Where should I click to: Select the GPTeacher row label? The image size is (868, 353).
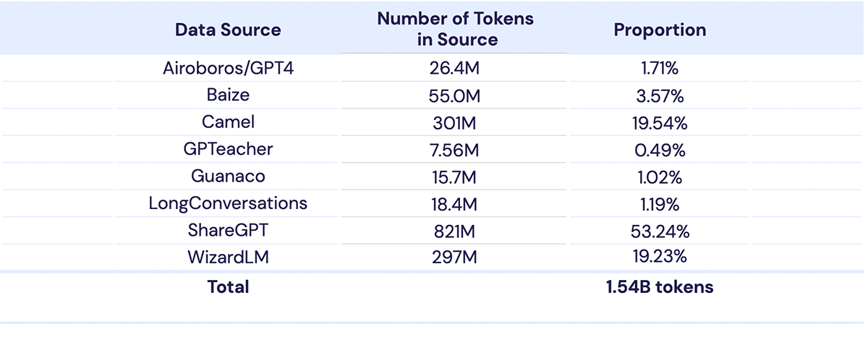pos(228,150)
